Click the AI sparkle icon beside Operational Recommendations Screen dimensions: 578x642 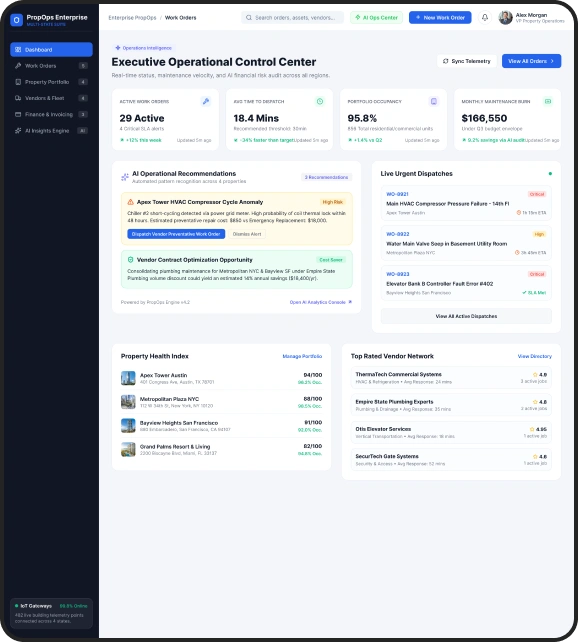tap(125, 177)
